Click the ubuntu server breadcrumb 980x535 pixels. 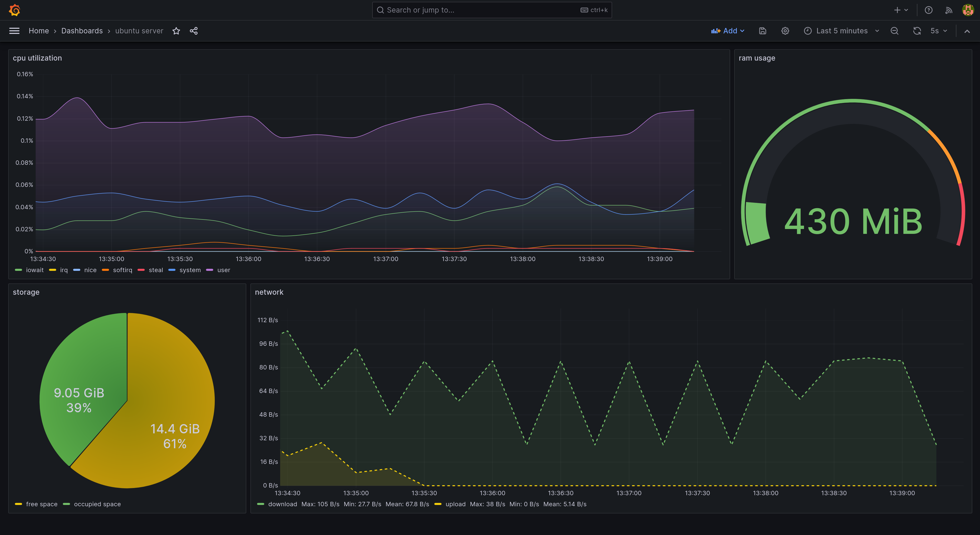tap(139, 31)
